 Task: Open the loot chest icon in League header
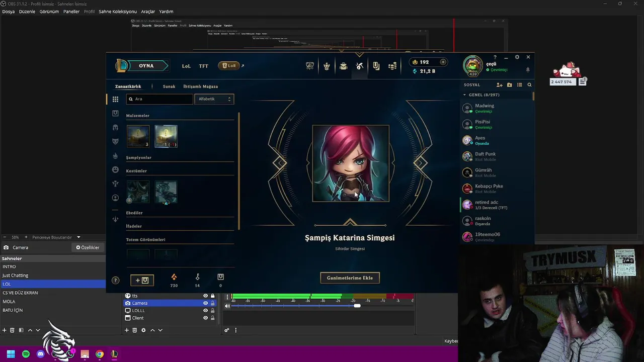[x=376, y=66]
